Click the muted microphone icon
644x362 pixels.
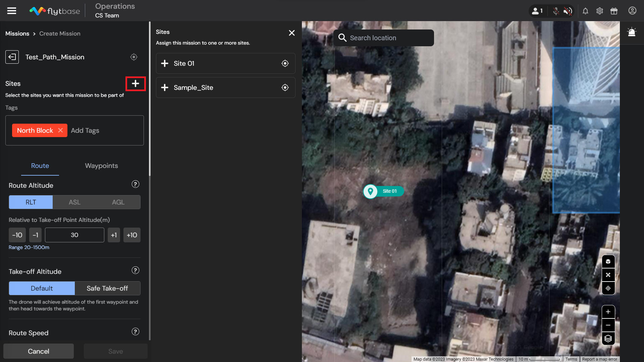coord(556,11)
